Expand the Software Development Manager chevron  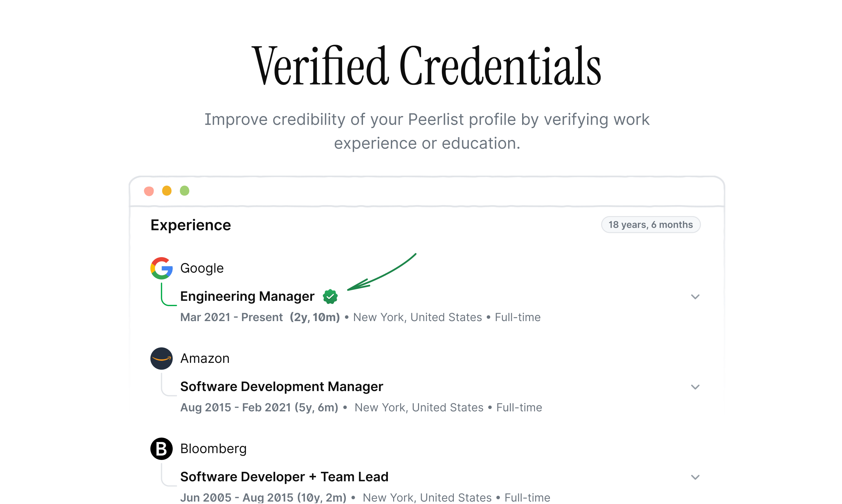click(x=695, y=387)
